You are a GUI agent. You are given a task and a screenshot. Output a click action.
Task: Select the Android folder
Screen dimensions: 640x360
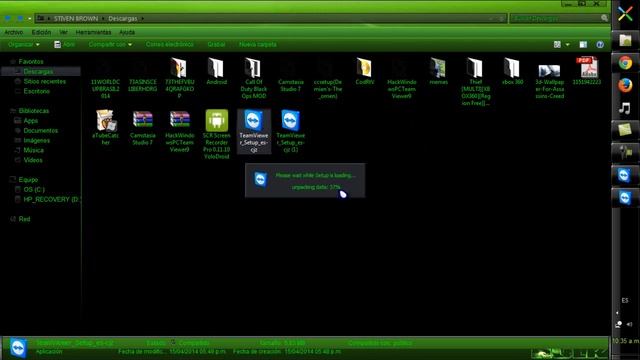[216, 71]
